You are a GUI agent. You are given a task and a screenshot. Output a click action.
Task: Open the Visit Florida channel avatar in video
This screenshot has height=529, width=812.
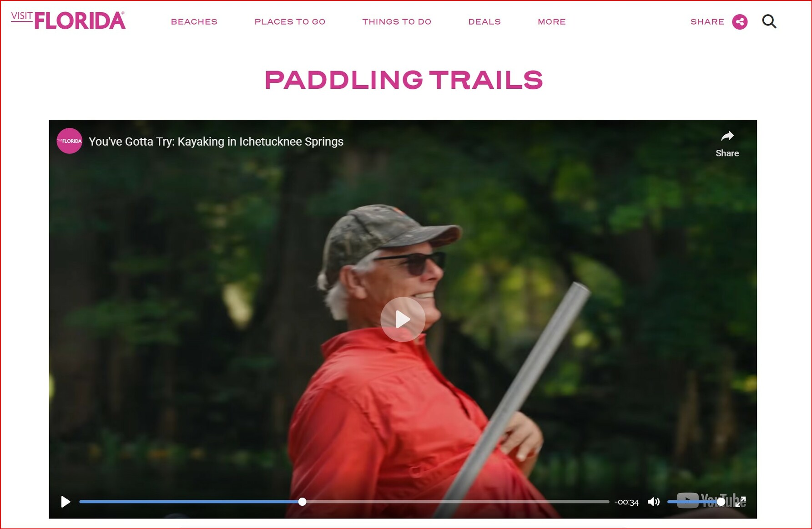tap(70, 141)
